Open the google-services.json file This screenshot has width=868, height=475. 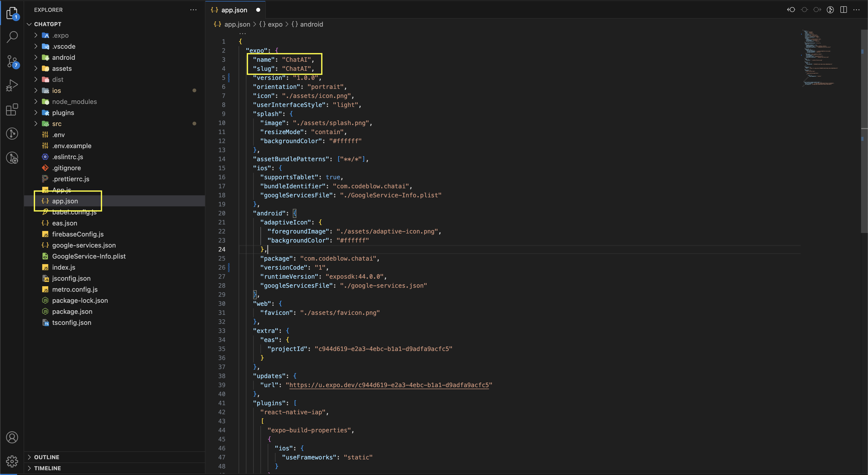[115, 245]
